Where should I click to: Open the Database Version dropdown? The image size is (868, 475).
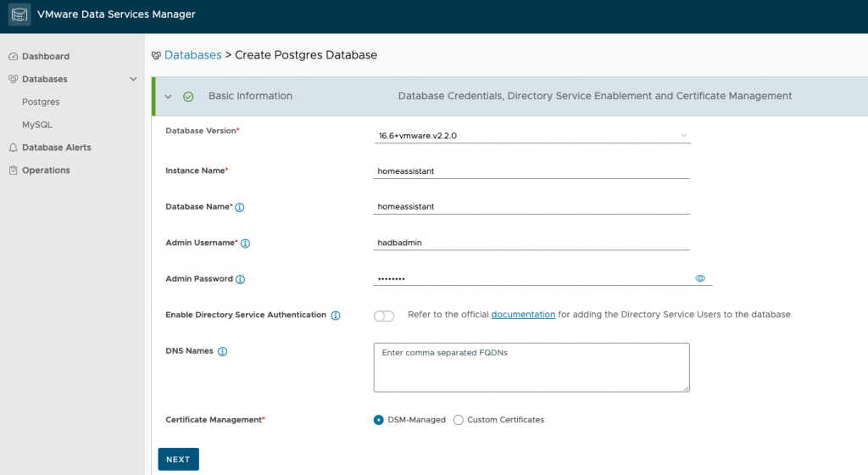(x=532, y=136)
